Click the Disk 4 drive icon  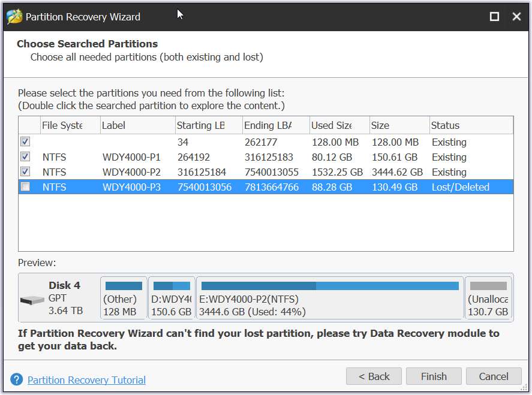point(32,300)
